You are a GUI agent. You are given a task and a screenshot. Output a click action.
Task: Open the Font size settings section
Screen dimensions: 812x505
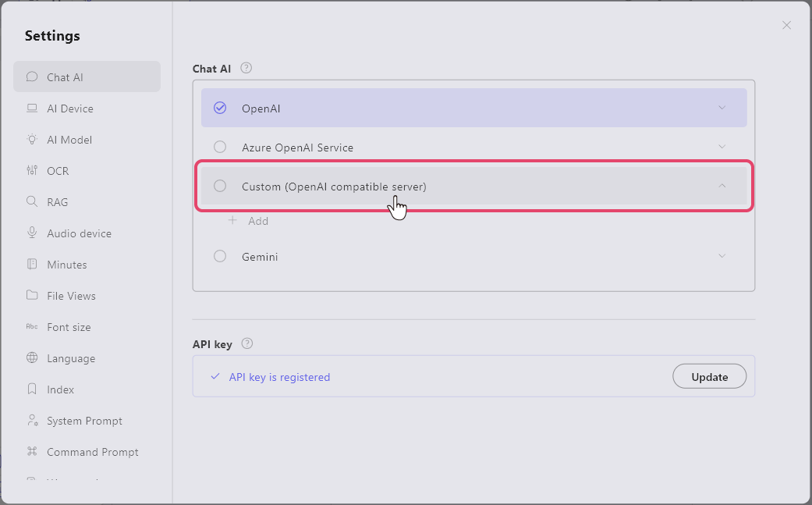[x=69, y=327]
